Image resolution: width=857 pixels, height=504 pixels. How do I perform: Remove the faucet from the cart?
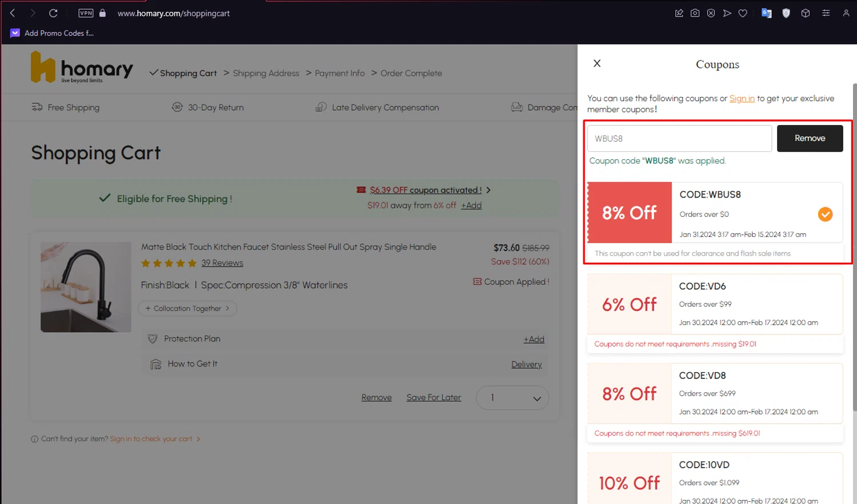pyautogui.click(x=377, y=397)
